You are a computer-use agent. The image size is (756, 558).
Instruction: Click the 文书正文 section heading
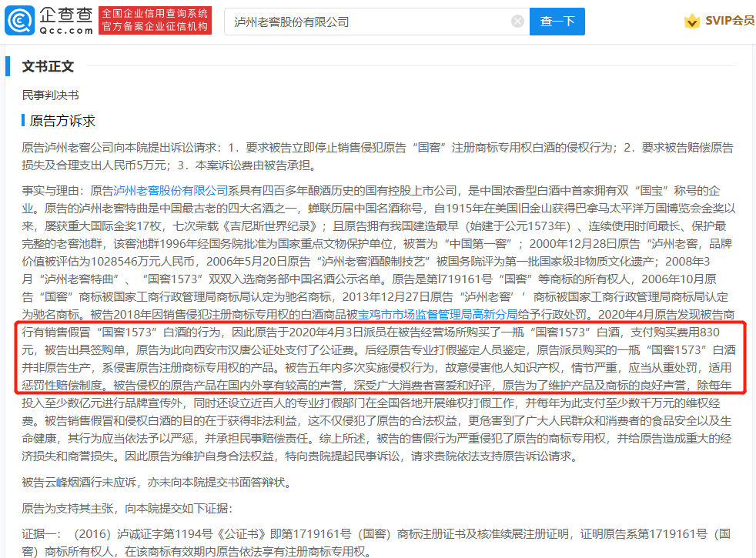pos(48,66)
